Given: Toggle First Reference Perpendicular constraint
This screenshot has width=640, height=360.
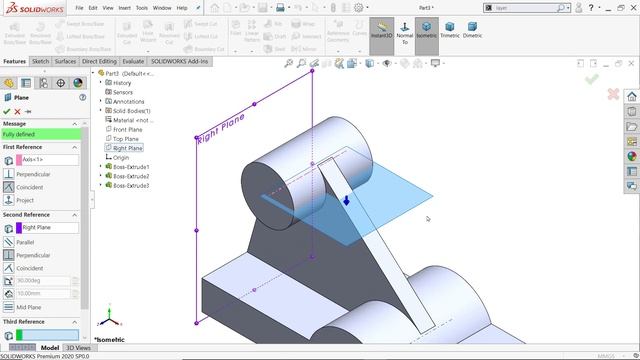Looking at the screenshot, I should point(9,174).
